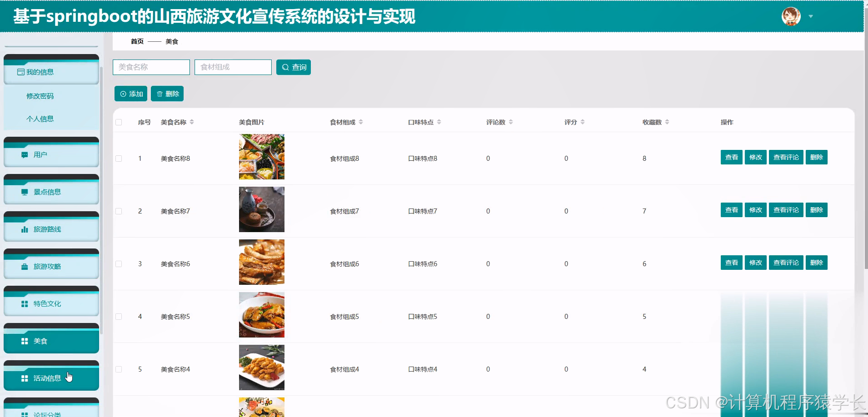Click the 口味特点7 cell

pyautogui.click(x=423, y=211)
